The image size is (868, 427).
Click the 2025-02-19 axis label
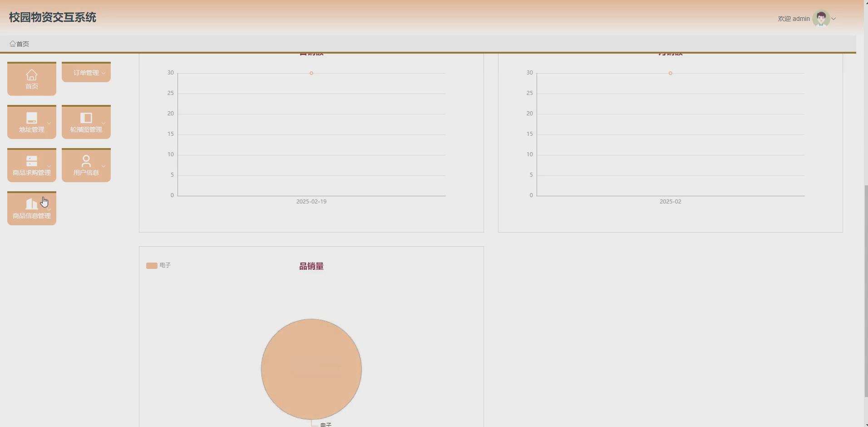click(x=311, y=202)
